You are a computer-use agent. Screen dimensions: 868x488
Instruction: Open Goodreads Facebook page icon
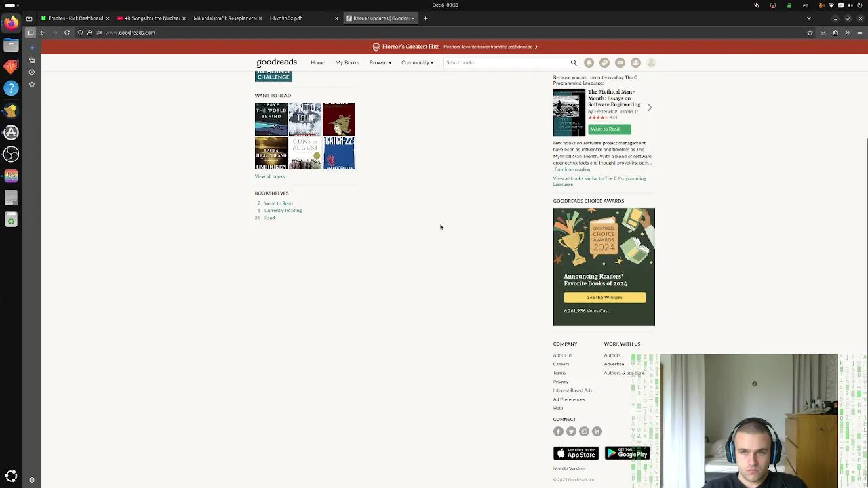(558, 431)
